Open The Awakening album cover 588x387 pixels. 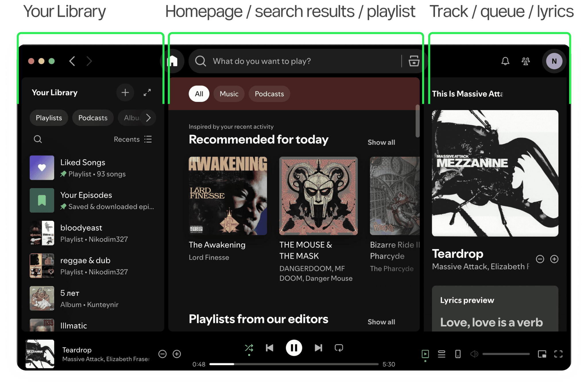click(228, 196)
